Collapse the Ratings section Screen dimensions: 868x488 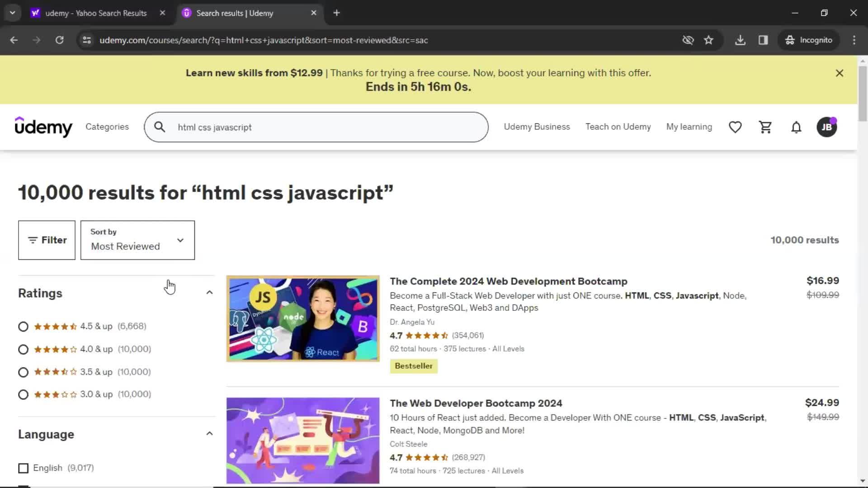[x=209, y=293]
